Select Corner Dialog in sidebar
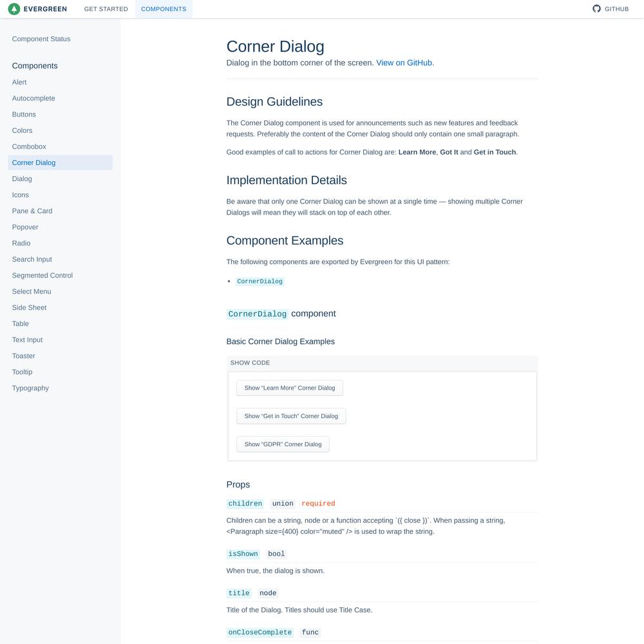Image resolution: width=644 pixels, height=644 pixels. (61, 163)
